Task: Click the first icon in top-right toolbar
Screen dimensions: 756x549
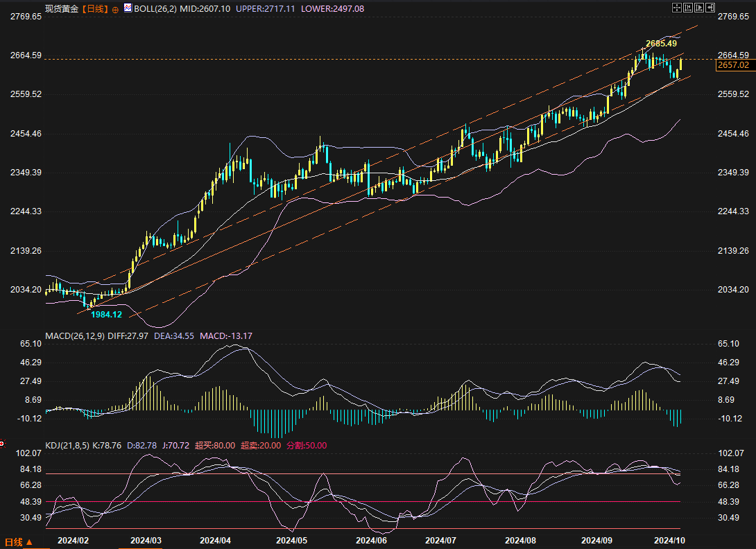Action: click(x=677, y=8)
